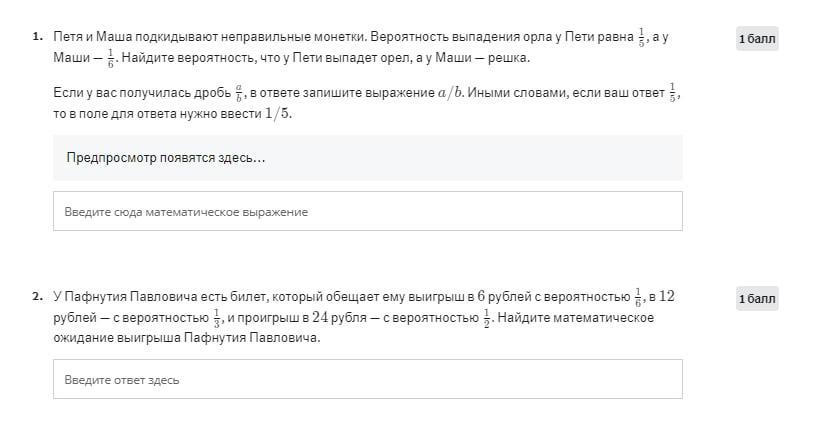Click the "1 балл" badge of question 2
This screenshot has height=433, width=827.
(757, 298)
